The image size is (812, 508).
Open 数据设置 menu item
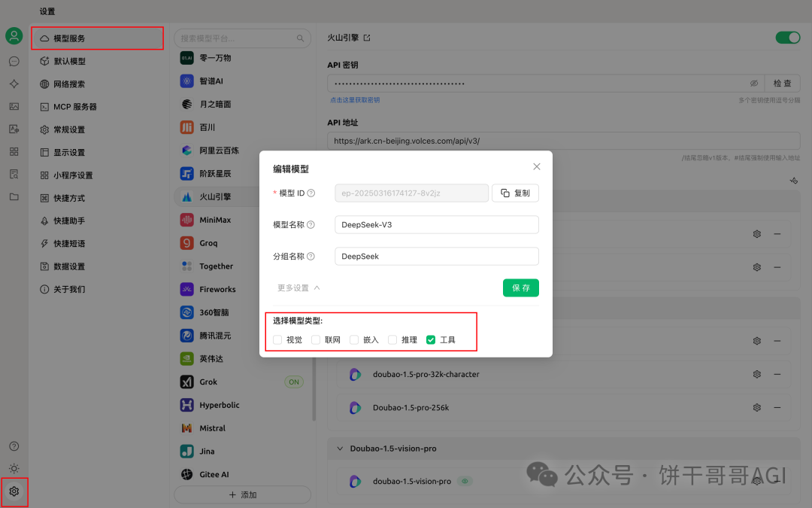97,266
